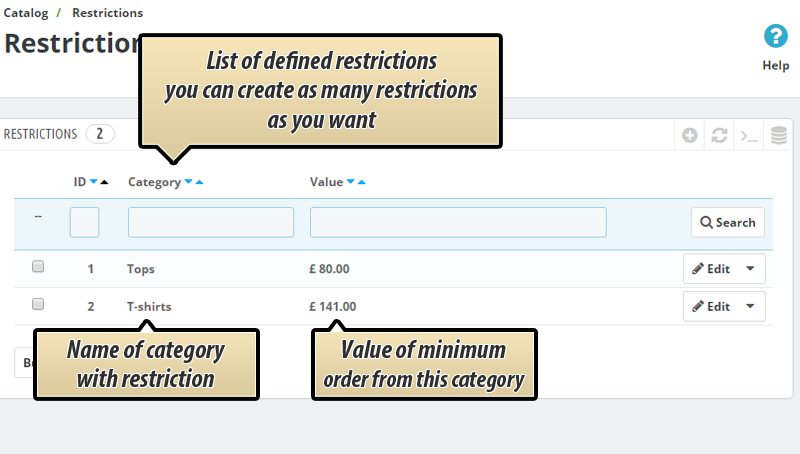Focus the Value filter input field
This screenshot has height=454, width=800.
pyautogui.click(x=458, y=222)
